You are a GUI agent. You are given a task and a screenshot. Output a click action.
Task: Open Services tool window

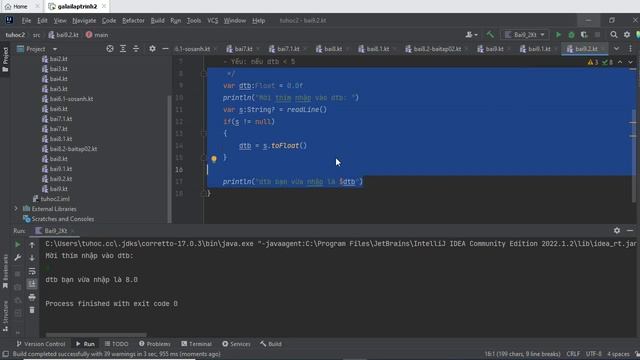(236, 344)
